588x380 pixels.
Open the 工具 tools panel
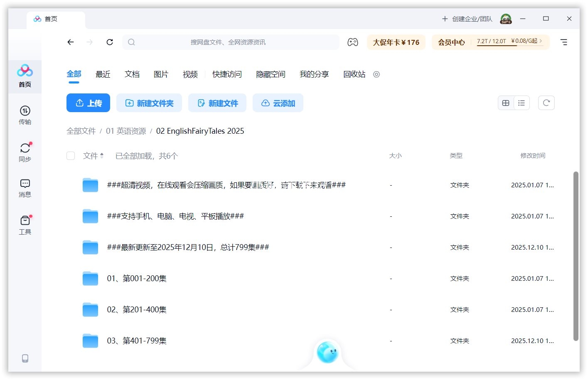coord(25,224)
